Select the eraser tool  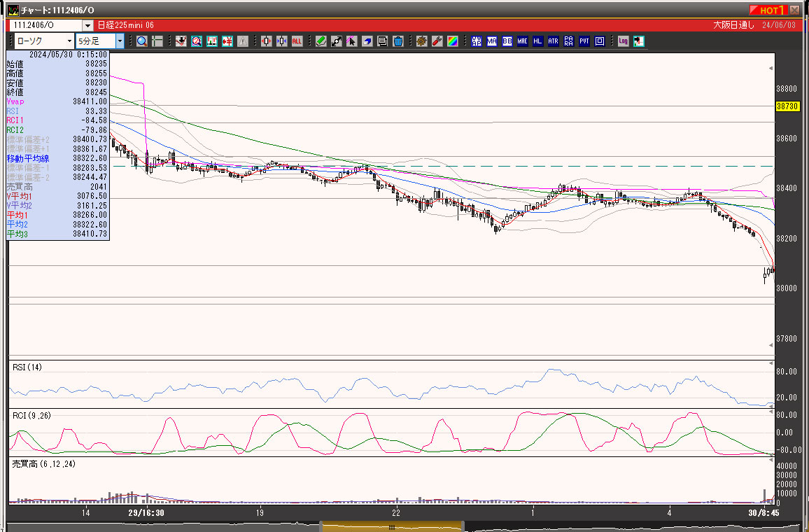coord(367,41)
